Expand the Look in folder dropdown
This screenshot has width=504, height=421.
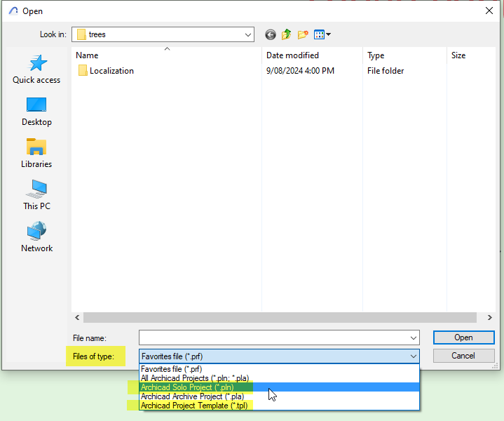248,34
